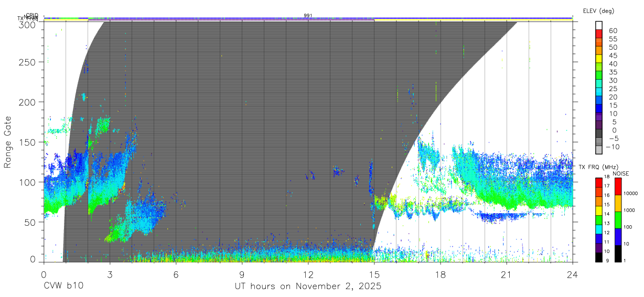The width and height of the screenshot is (644, 297).
Task: Click the 'ELEV (deg)' legend title
Action: tap(598, 10)
